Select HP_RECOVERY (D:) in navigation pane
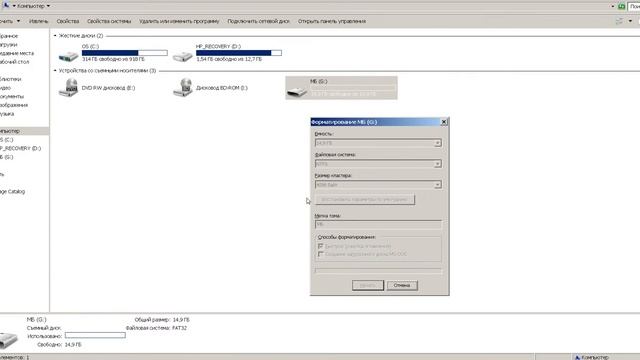 coord(20,148)
